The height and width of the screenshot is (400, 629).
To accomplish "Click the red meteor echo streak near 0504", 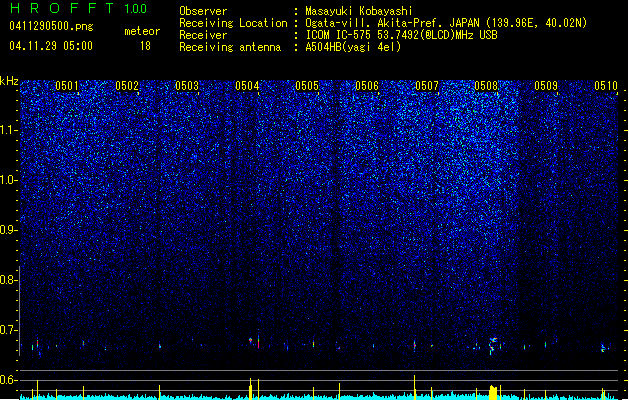I will click(258, 340).
